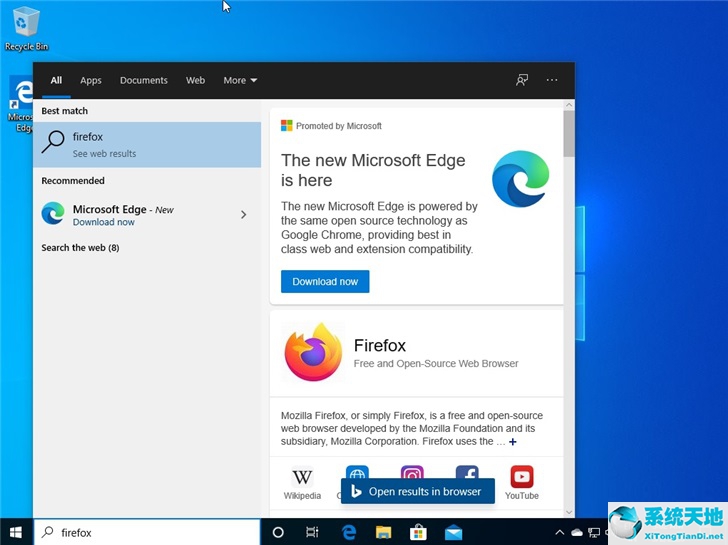Switch to the Web tab
Screen dimensions: 728x545
[195, 80]
